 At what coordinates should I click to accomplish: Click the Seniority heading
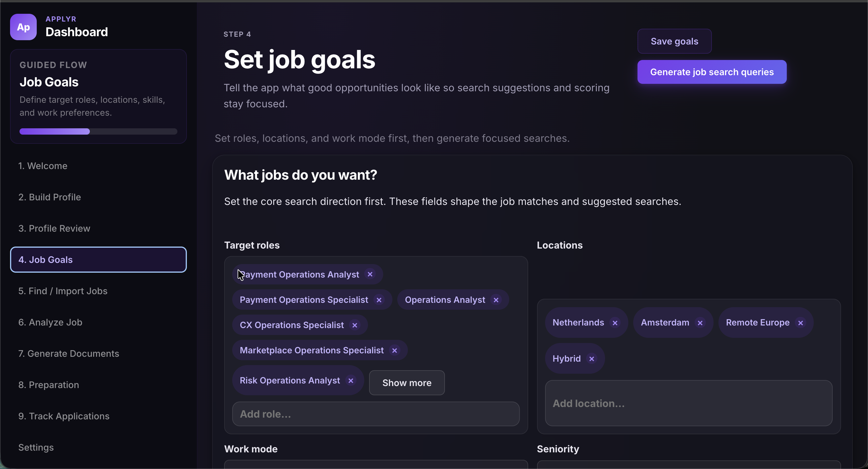tap(558, 449)
